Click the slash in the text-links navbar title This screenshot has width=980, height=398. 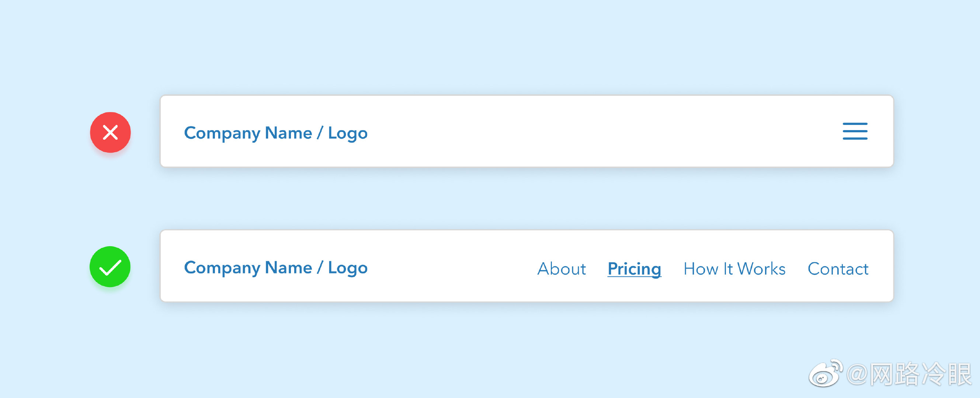pyautogui.click(x=320, y=268)
